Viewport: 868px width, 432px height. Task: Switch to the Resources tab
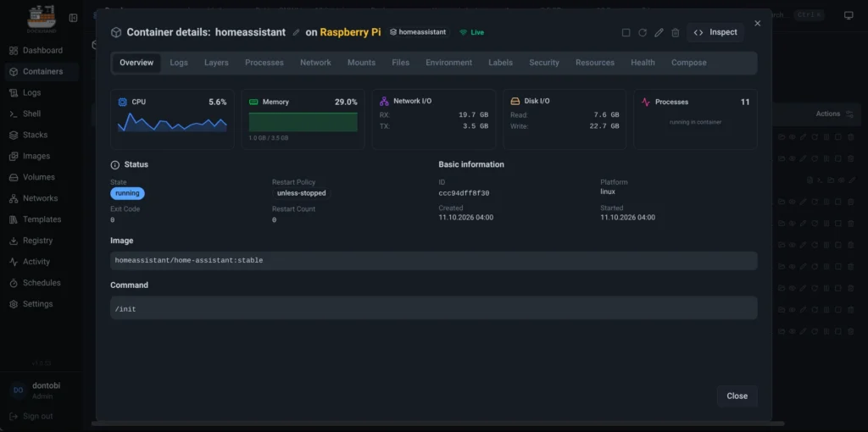(x=595, y=63)
